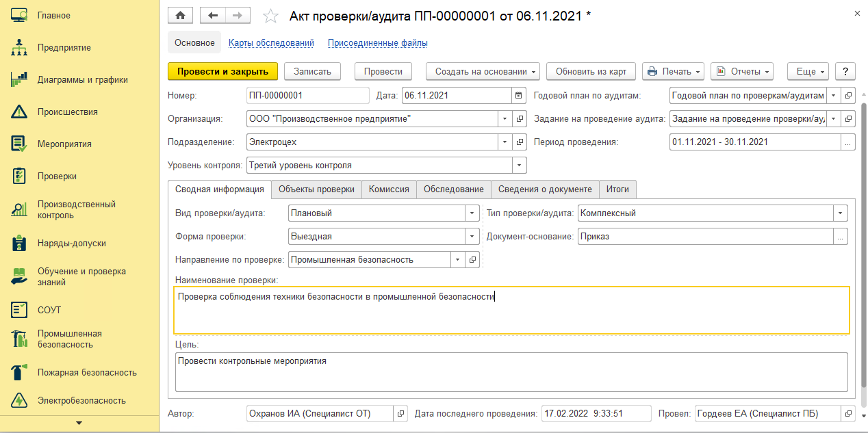Open Направление по проверке record icon

click(472, 259)
